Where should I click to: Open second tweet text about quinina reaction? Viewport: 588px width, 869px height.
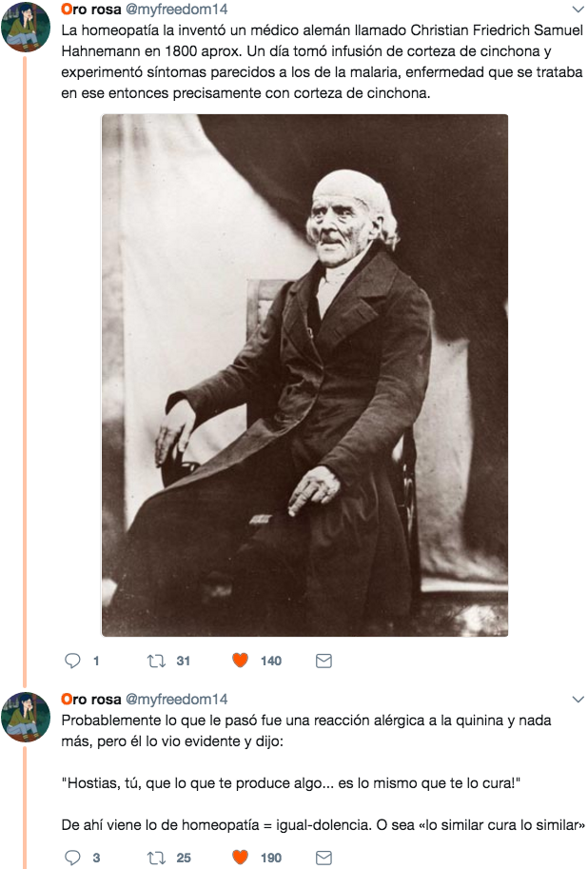coord(323,773)
